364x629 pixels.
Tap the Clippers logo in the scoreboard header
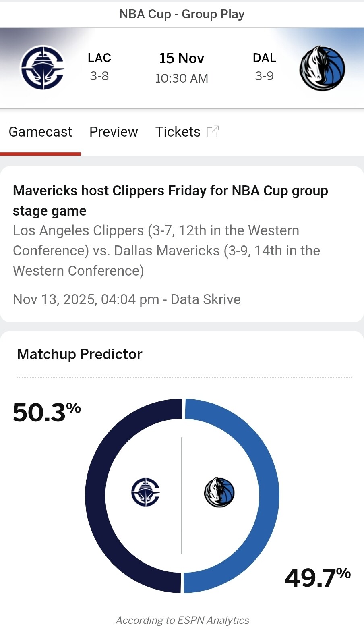42,67
